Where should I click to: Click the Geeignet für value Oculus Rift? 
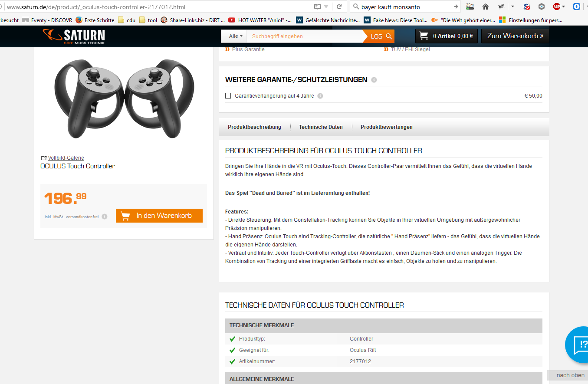[x=363, y=350]
